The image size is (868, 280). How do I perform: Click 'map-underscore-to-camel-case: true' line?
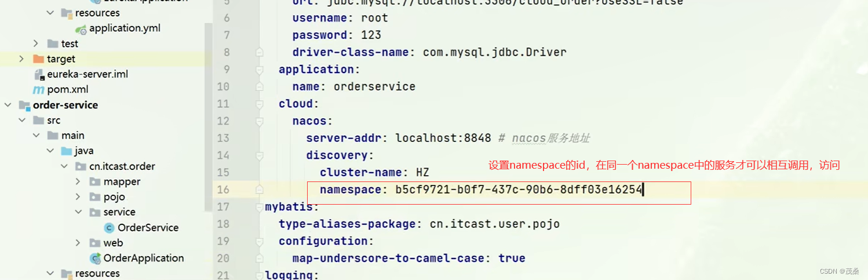point(409,259)
